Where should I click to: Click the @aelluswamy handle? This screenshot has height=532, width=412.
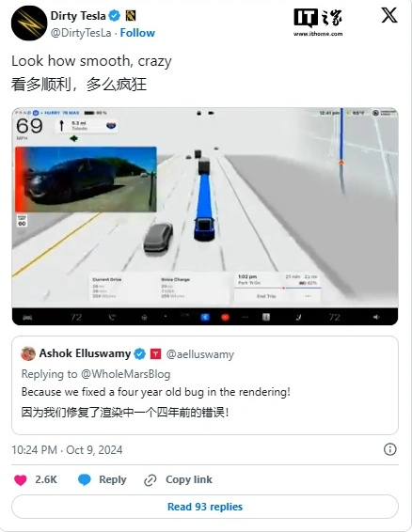coord(200,354)
